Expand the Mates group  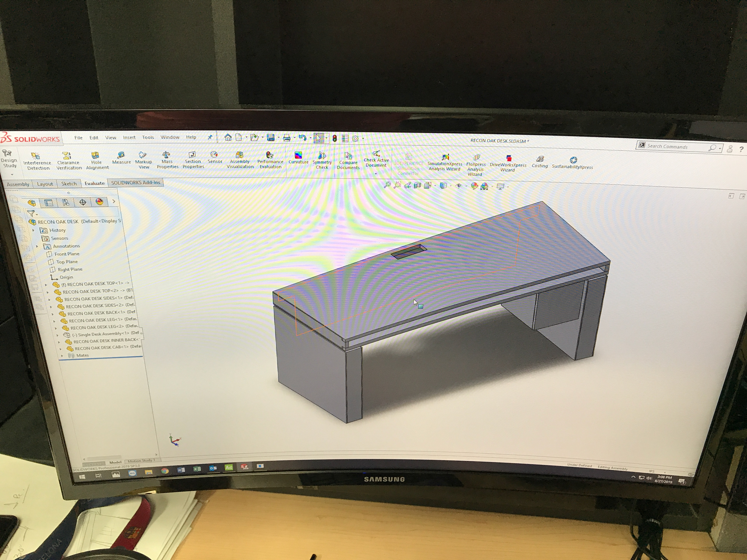click(x=62, y=355)
